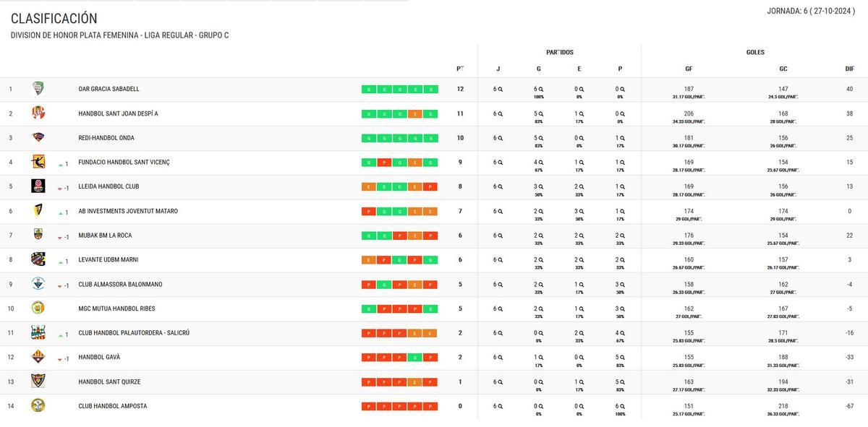
Task: Click the red rank-down arrow for Lleida Handbol Club
Action: pyautogui.click(x=61, y=186)
